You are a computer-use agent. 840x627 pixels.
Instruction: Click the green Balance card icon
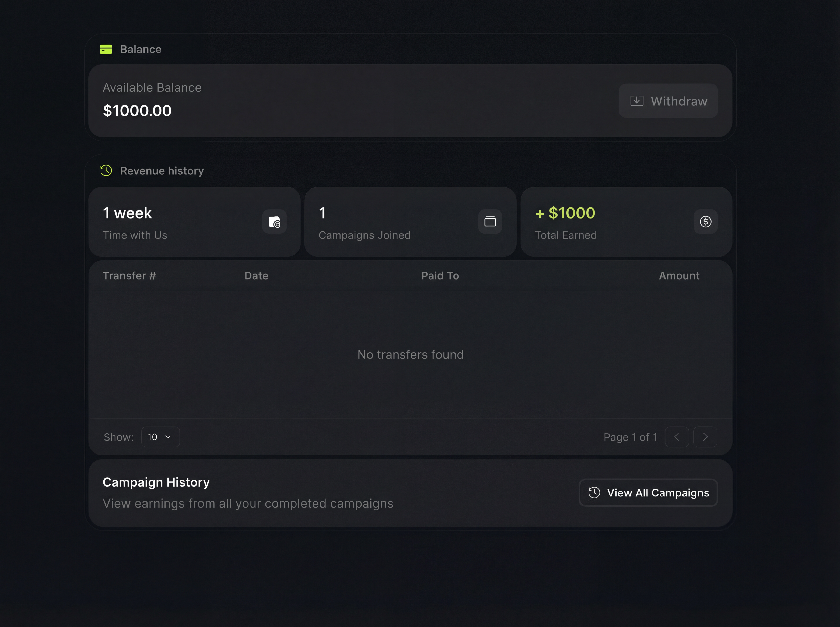click(x=106, y=49)
